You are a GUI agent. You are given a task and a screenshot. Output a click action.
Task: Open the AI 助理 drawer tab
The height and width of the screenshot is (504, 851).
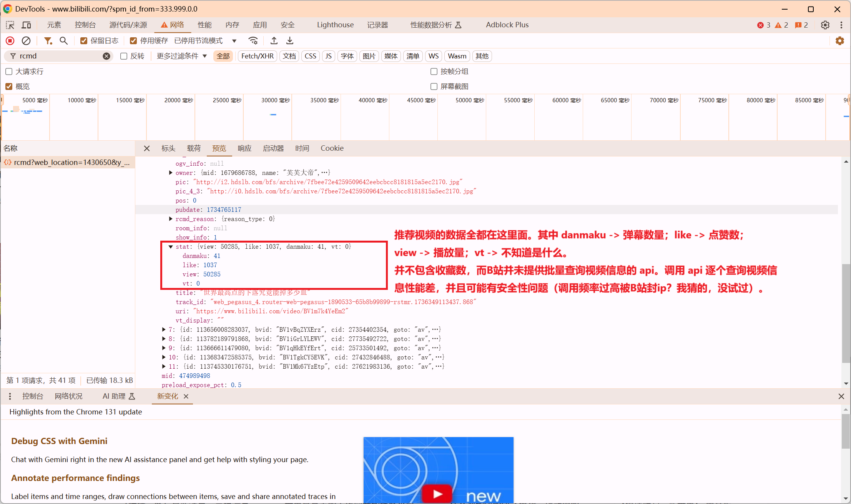[119, 396]
